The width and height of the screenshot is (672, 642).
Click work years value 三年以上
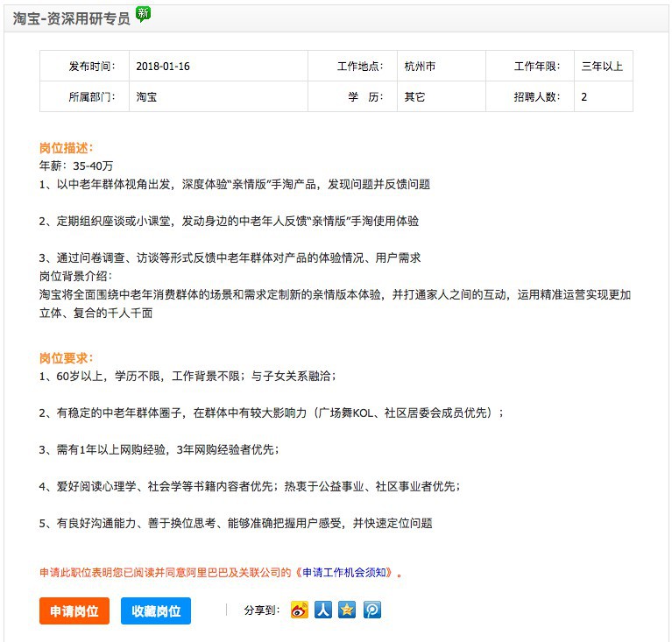pos(602,67)
